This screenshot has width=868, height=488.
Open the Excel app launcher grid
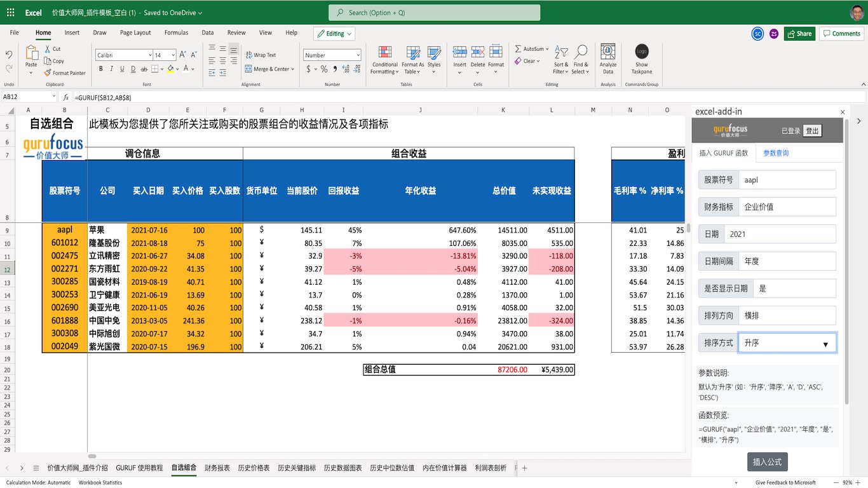[x=10, y=13]
